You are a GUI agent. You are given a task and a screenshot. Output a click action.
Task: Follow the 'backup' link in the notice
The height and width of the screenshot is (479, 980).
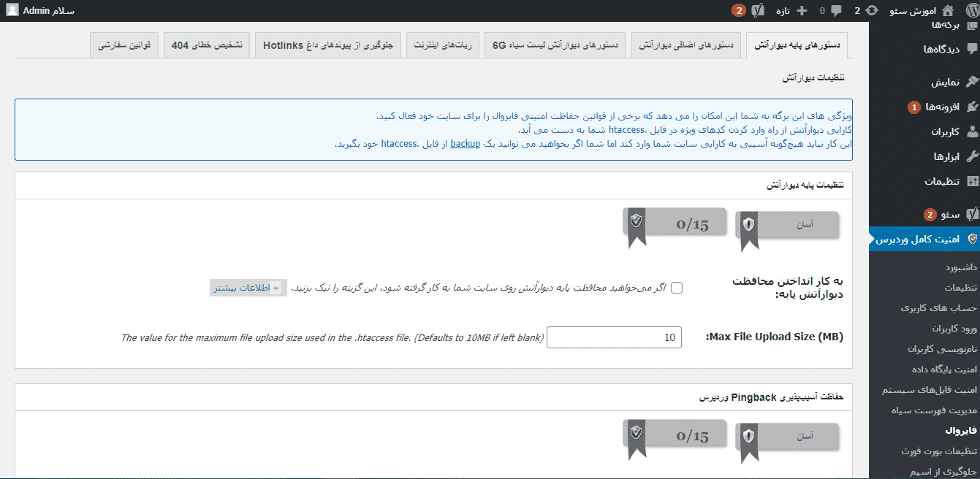tap(465, 144)
